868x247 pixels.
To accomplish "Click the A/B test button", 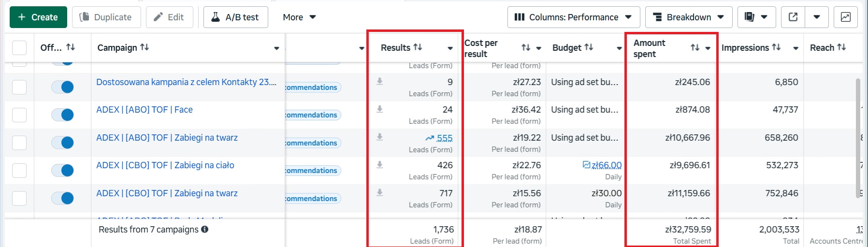I will tap(235, 17).
